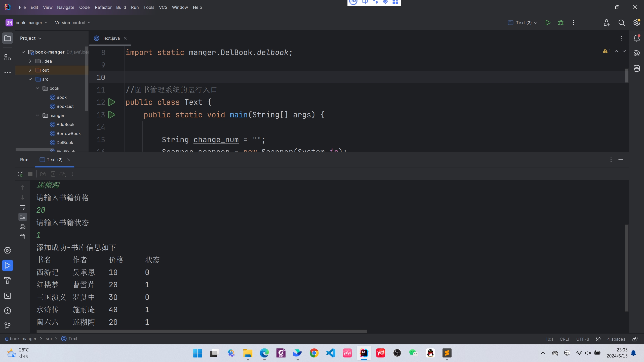This screenshot has height=362, width=644.
Task: Click the console horizontal scrollbar
Action: [202, 332]
